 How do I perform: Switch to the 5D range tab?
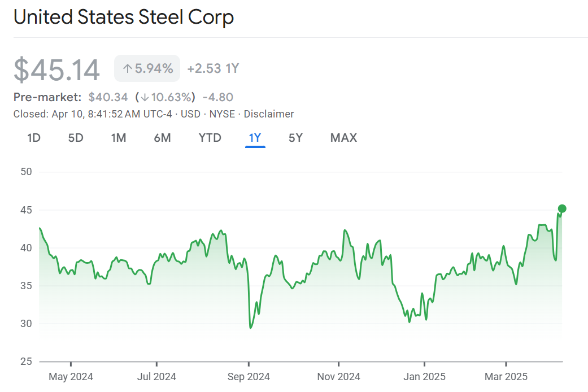pyautogui.click(x=76, y=138)
